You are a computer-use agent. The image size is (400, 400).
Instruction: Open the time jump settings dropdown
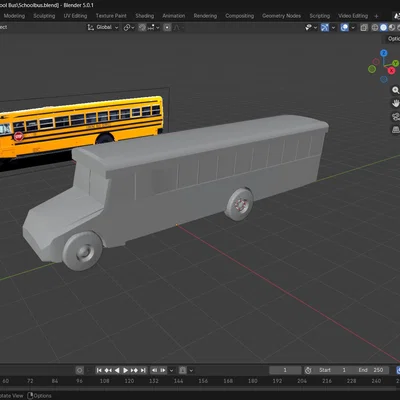click(x=171, y=370)
